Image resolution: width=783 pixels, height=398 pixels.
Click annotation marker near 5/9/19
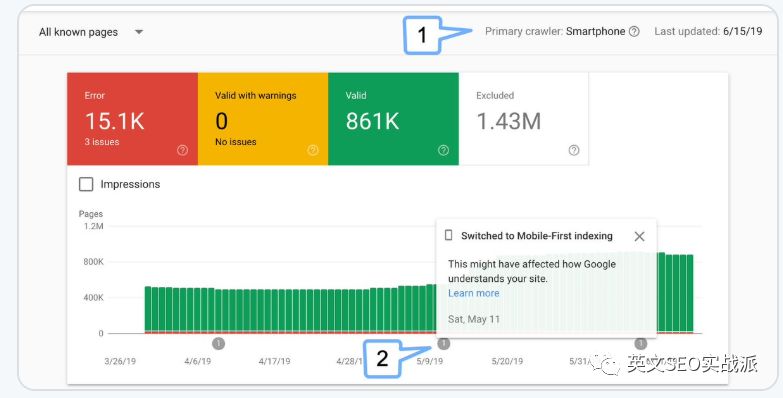tap(443, 344)
